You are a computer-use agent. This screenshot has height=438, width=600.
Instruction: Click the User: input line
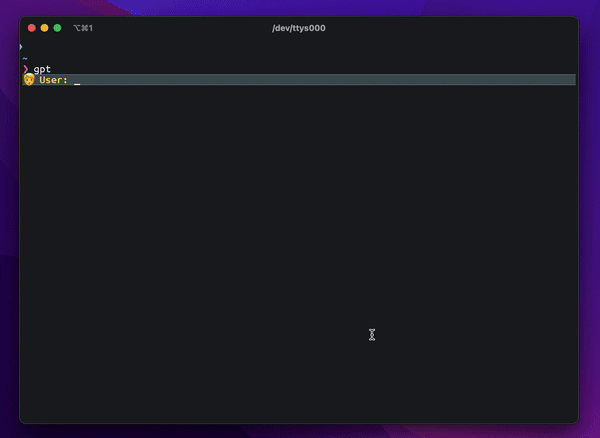pyautogui.click(x=299, y=80)
